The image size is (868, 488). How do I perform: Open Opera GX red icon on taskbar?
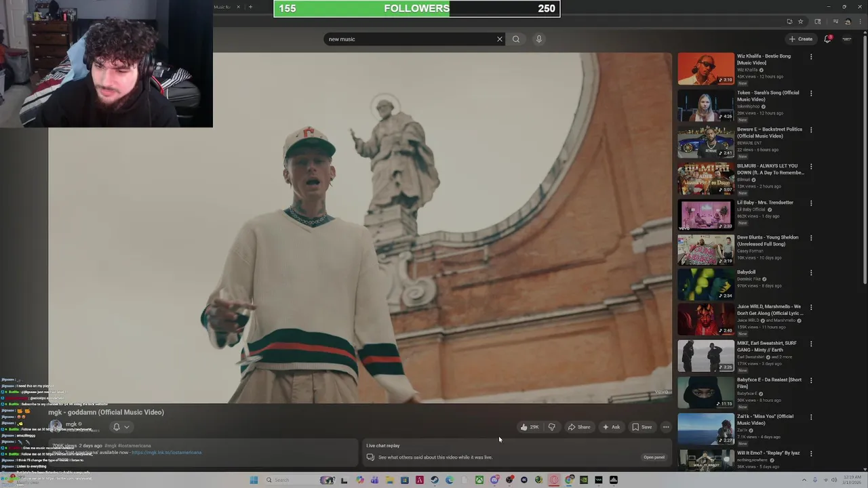554,480
